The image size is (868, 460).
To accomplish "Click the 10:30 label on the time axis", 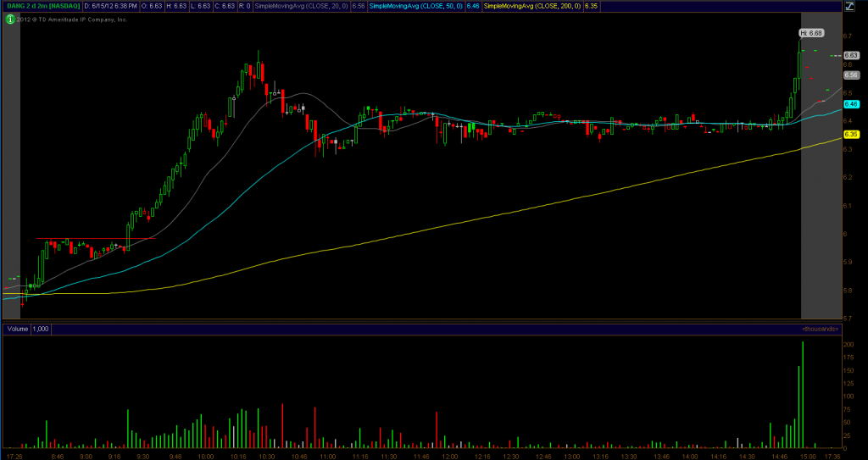I will [267, 456].
